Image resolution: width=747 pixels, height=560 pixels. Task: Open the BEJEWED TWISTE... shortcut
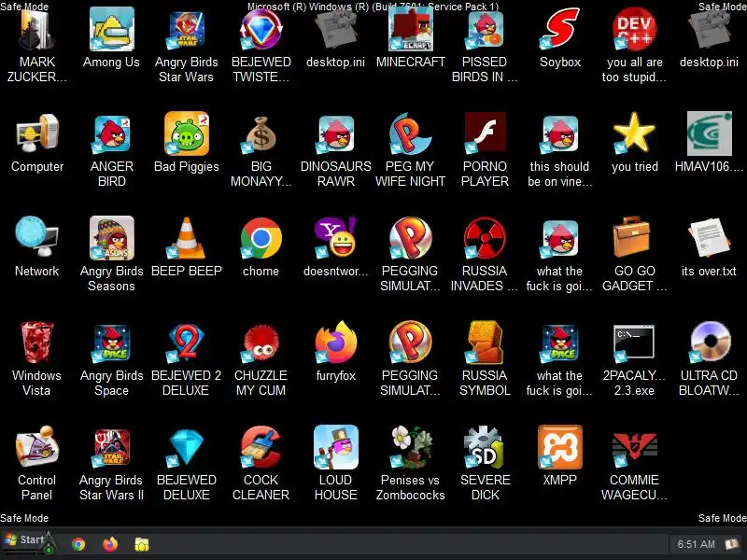(261, 30)
